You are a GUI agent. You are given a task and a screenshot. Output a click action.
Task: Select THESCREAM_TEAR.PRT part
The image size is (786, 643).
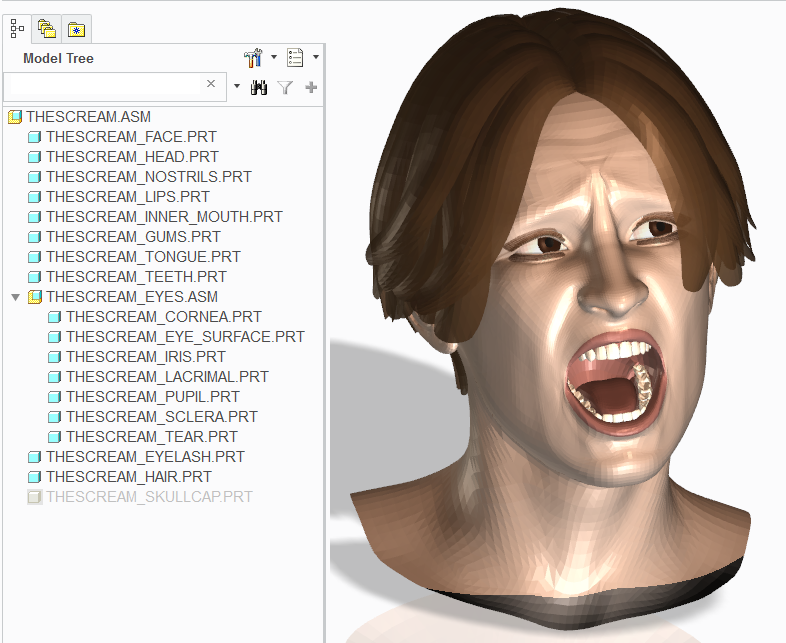pyautogui.click(x=152, y=438)
